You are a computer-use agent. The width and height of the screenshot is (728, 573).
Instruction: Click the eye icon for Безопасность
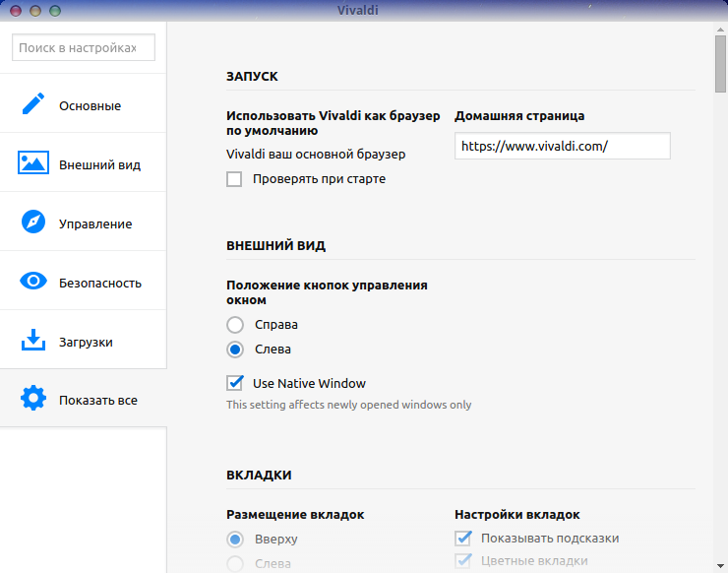(33, 281)
